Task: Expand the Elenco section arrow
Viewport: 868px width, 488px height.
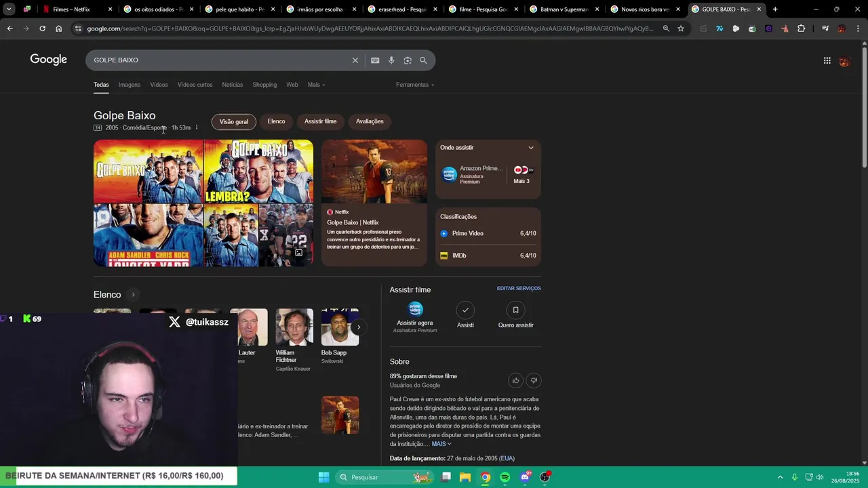Action: pyautogui.click(x=133, y=295)
